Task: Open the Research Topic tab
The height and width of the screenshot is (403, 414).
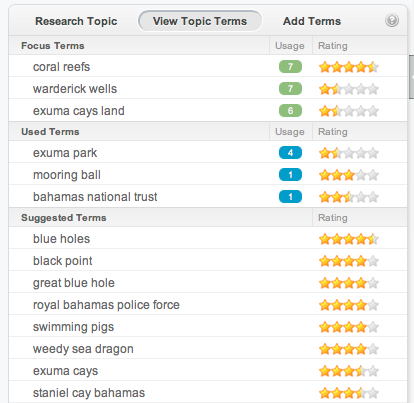Action: [x=76, y=21]
